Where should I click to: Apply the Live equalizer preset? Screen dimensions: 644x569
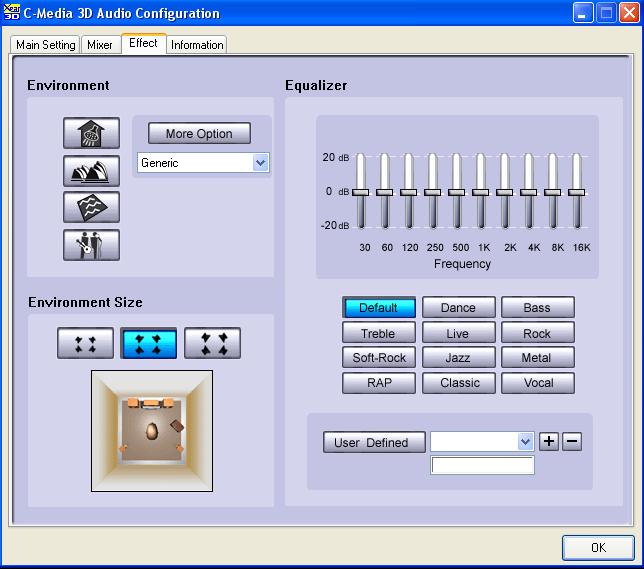pyautogui.click(x=458, y=333)
